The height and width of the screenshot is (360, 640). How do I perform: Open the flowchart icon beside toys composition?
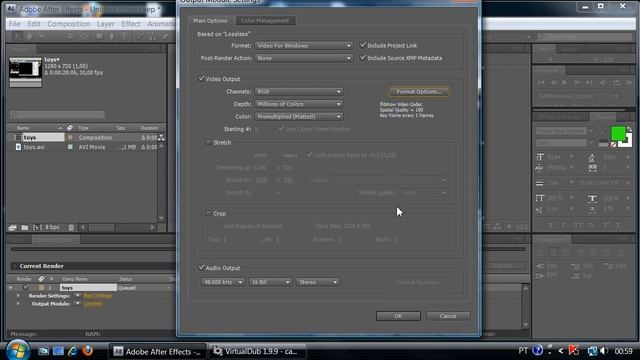162,138
